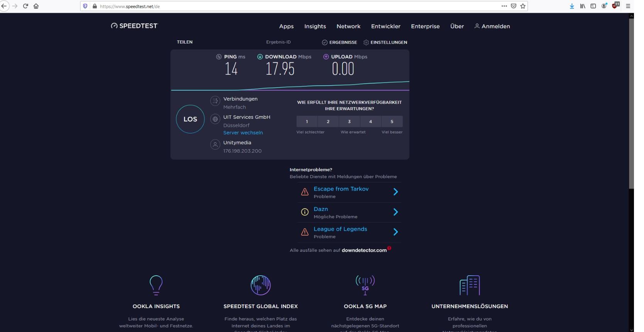Click the Ergebnisse checkmark icon
The image size is (644, 332).
point(325,42)
